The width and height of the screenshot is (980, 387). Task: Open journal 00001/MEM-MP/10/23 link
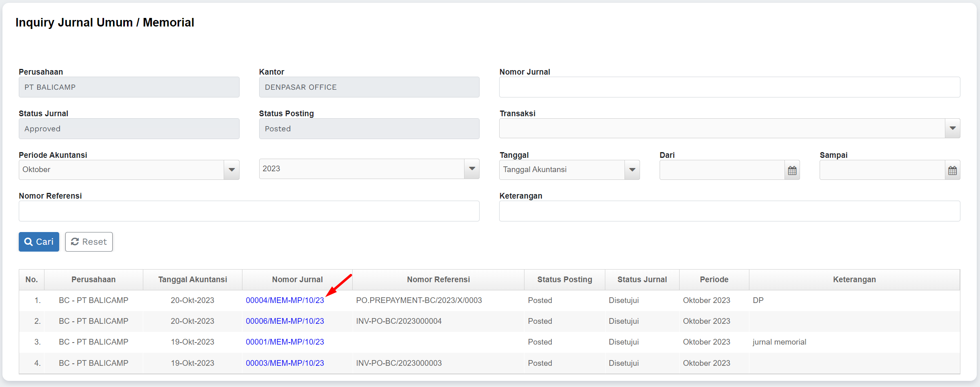point(284,342)
